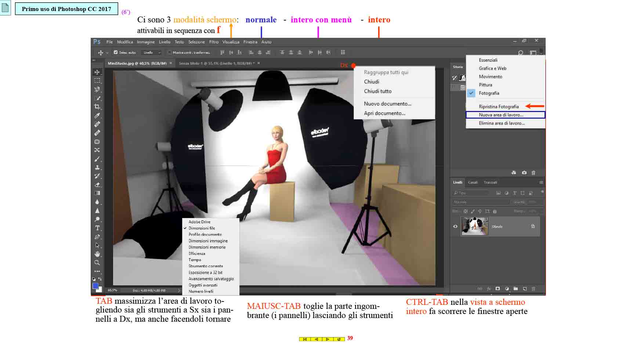This screenshot has height=343, width=644.
Task: Select the Clone Stamp tool
Action: pyautogui.click(x=97, y=167)
